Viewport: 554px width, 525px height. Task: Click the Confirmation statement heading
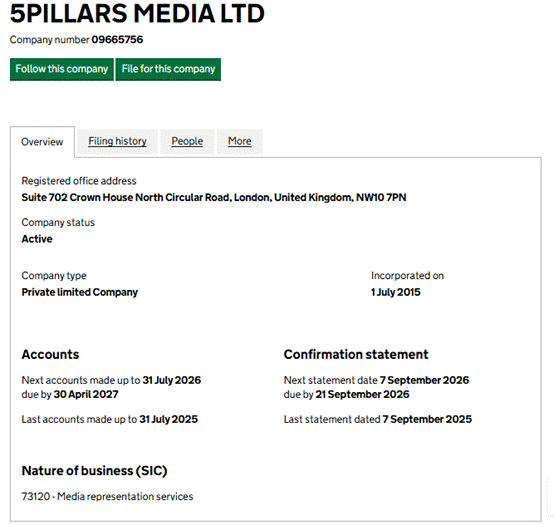click(356, 354)
